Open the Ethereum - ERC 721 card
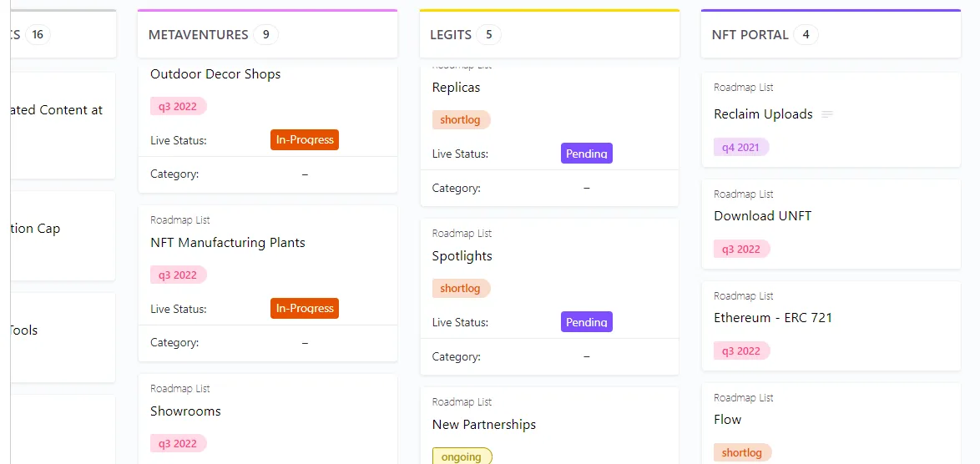The width and height of the screenshot is (980, 464). 772,318
